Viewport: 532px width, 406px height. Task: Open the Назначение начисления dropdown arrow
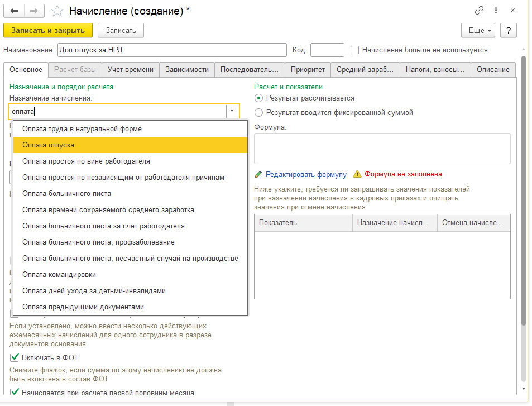point(232,111)
